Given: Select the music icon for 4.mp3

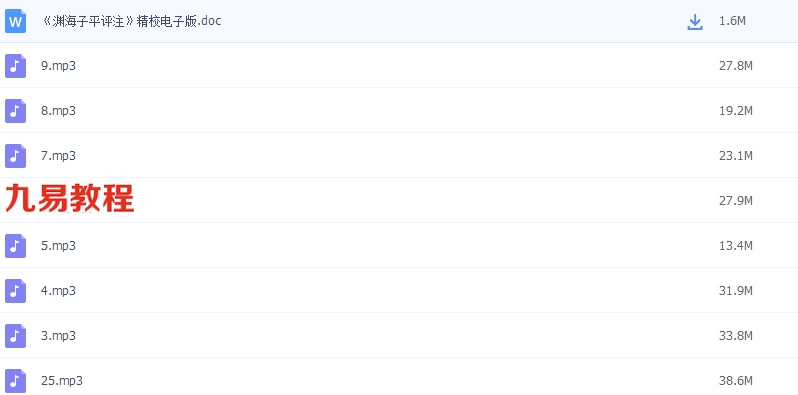Looking at the screenshot, I should pyautogui.click(x=15, y=291).
